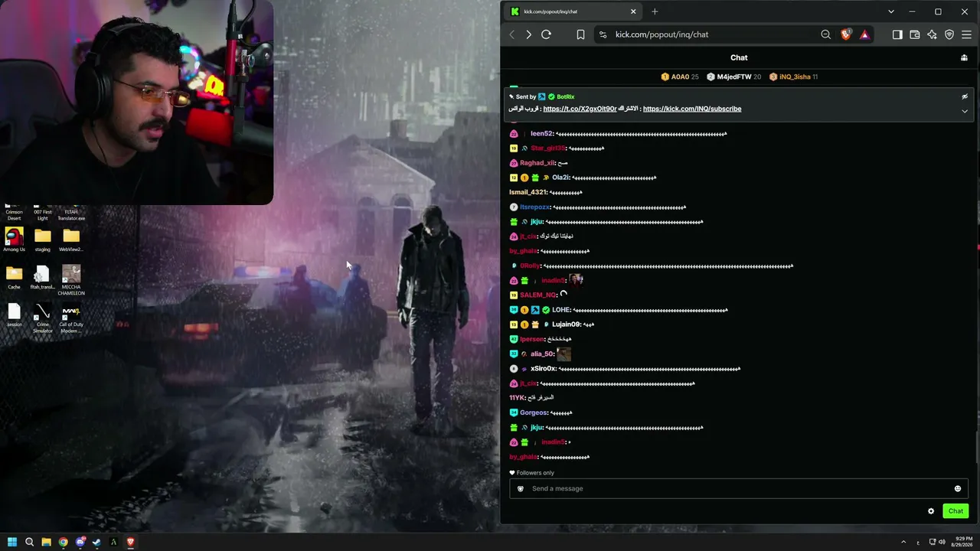
Task: Open the Brave VPN shield icon
Action: pos(949,34)
